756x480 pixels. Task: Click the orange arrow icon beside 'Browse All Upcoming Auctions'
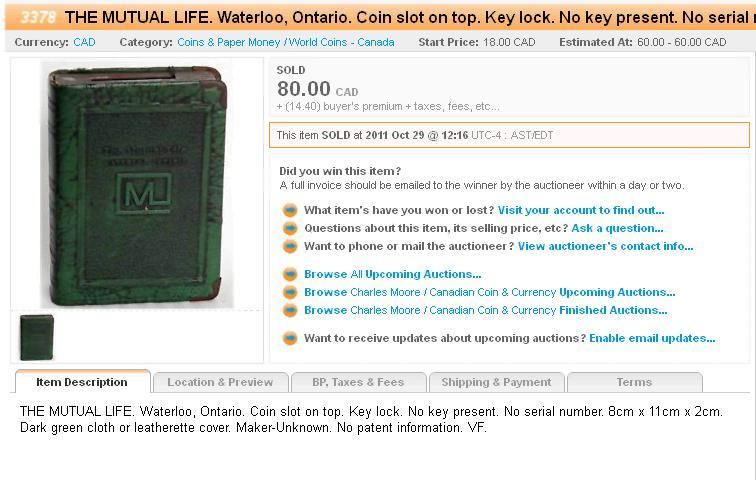coord(290,274)
